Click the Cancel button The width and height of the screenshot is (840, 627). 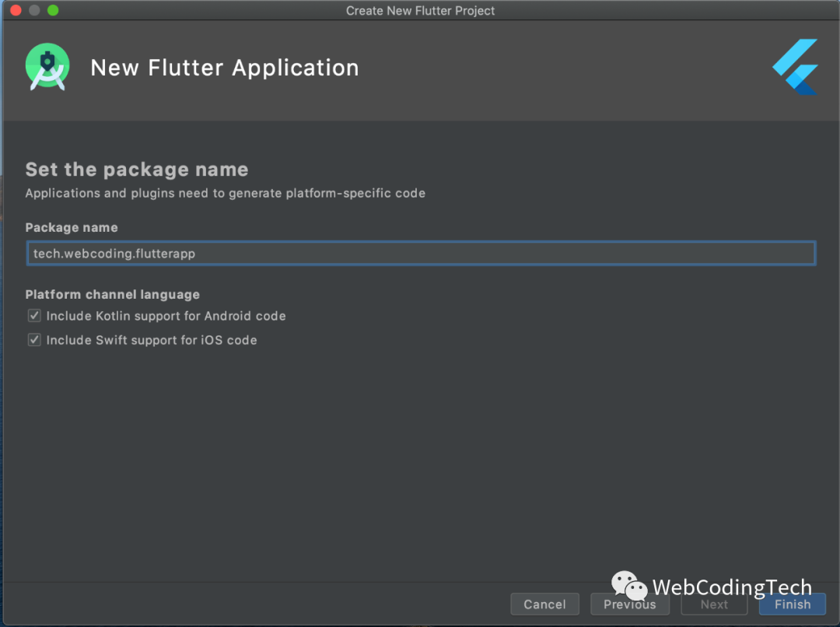click(x=544, y=604)
